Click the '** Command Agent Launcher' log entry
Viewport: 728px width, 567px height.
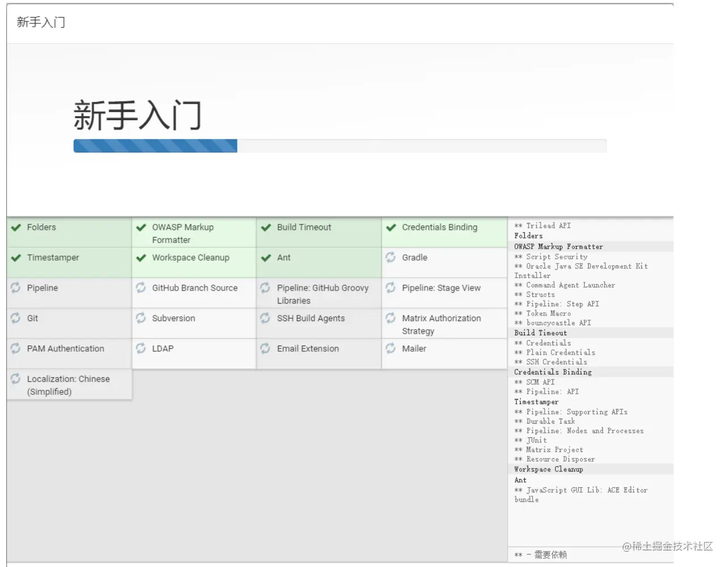tap(564, 285)
